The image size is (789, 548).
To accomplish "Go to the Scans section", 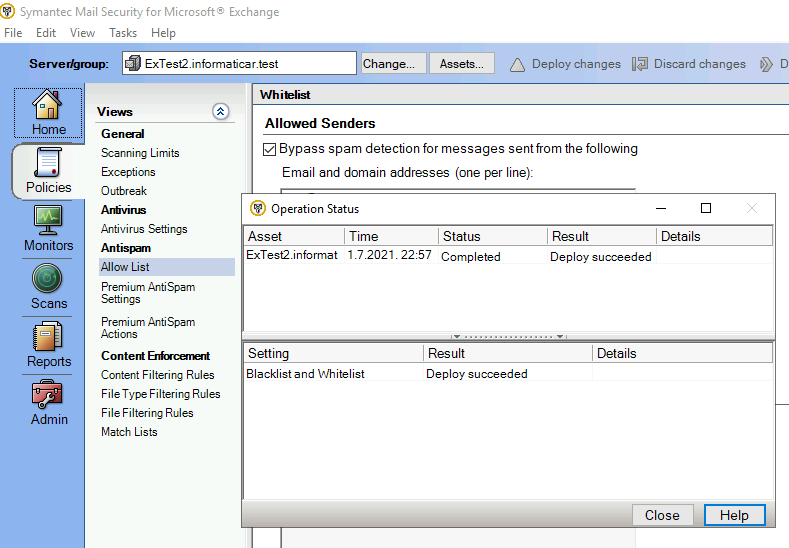I will click(x=47, y=278).
